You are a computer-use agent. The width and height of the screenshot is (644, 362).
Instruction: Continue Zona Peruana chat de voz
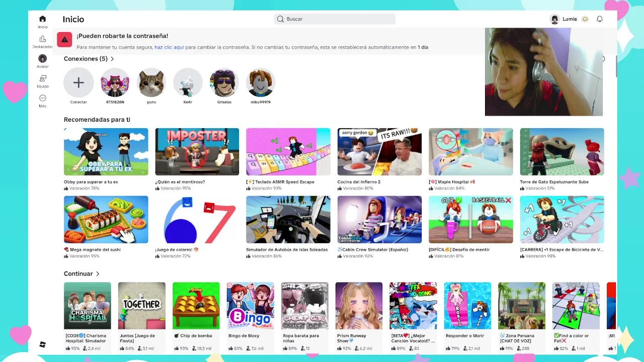pos(522,306)
